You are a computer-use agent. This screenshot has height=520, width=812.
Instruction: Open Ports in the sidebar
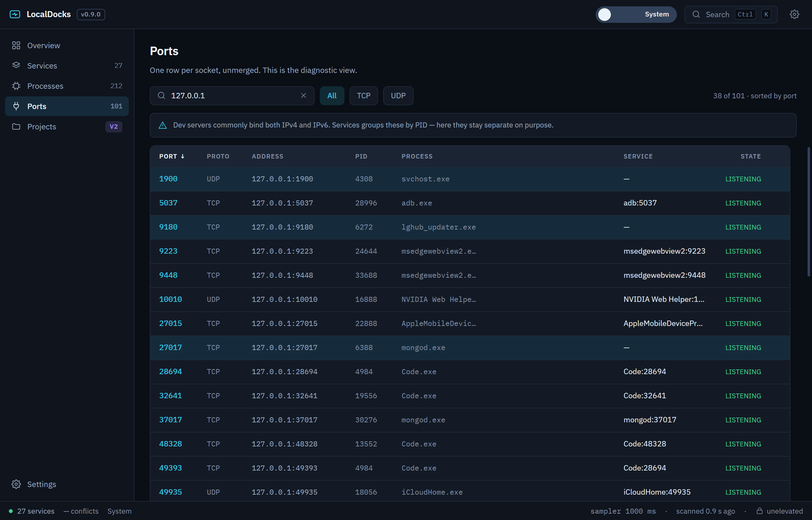click(x=67, y=106)
